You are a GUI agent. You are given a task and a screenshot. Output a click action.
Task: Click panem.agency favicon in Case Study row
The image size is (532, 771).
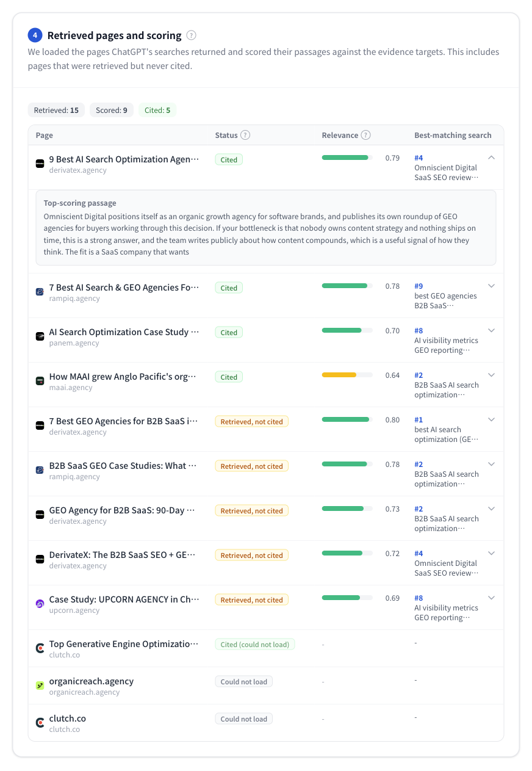tap(40, 336)
